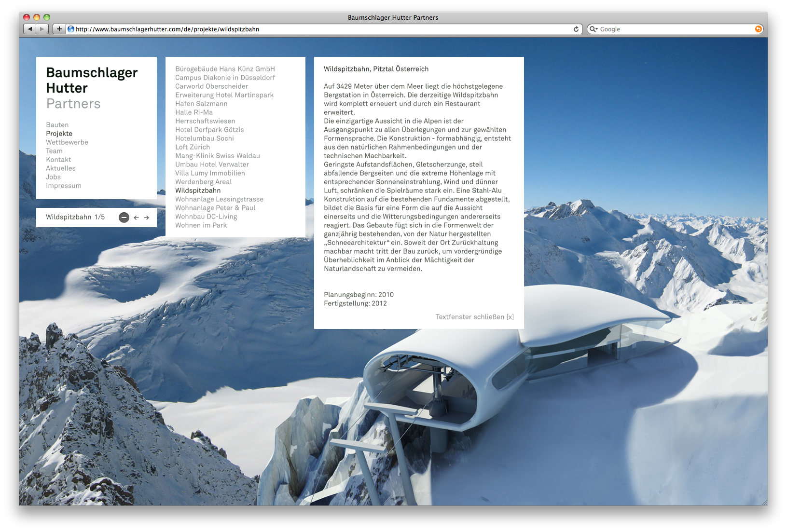The width and height of the screenshot is (787, 532).
Task: Close text window via Textfenster schließen
Action: click(475, 317)
